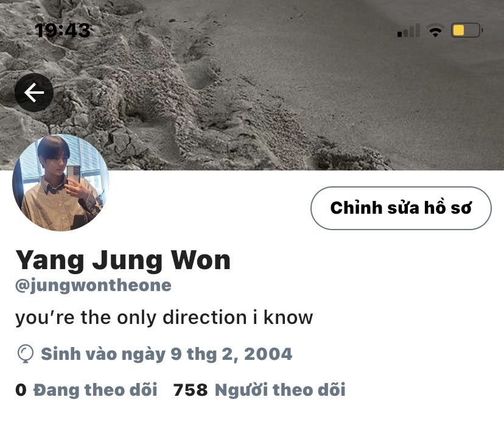Open the round profile avatar photo
This screenshot has width=504, height=425.
tap(61, 183)
